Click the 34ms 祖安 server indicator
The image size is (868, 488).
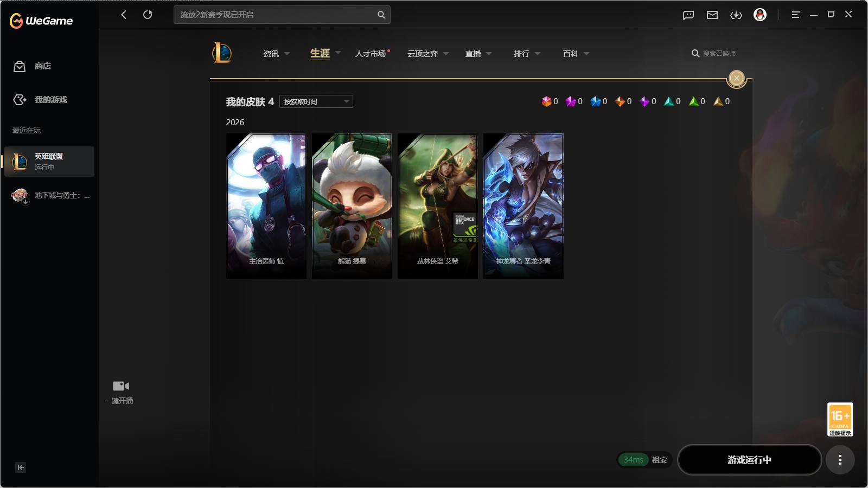(x=645, y=460)
